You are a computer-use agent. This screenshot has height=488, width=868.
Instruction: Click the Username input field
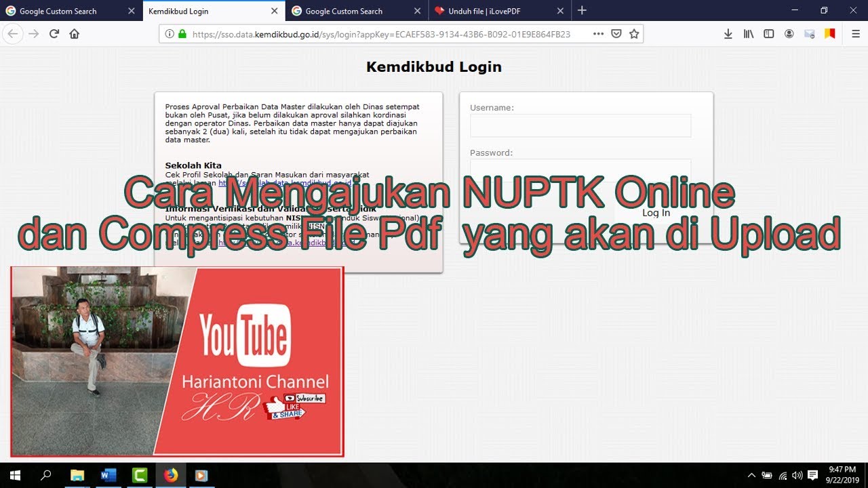coord(580,125)
